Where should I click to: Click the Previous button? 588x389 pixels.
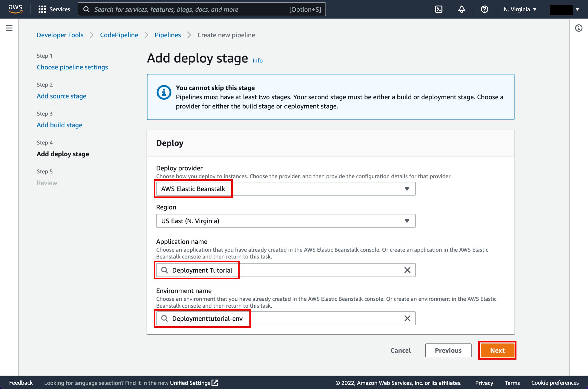click(448, 350)
